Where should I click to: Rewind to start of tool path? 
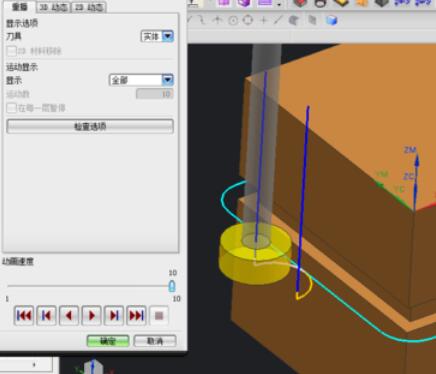tap(24, 315)
